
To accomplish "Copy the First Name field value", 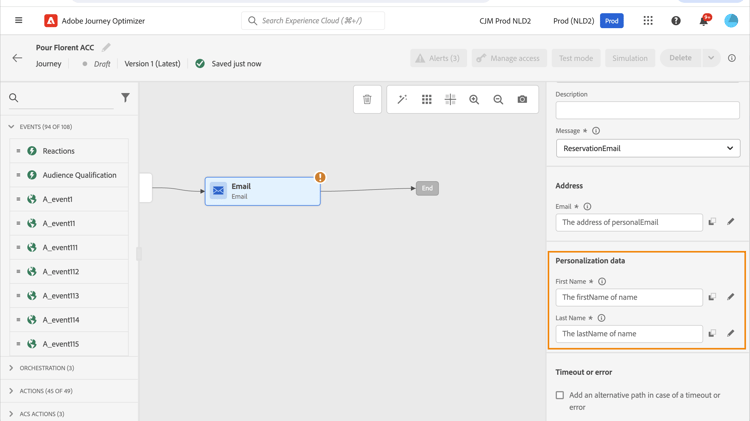I will coord(712,297).
